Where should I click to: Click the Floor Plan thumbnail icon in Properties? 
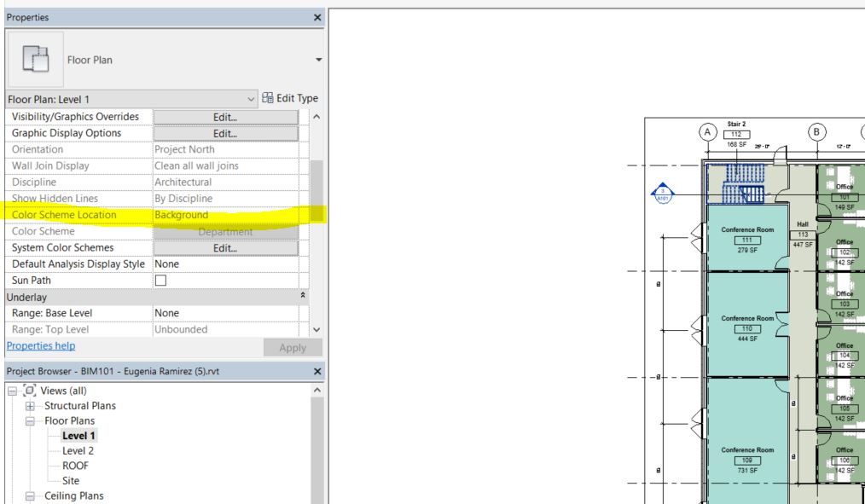pos(35,59)
